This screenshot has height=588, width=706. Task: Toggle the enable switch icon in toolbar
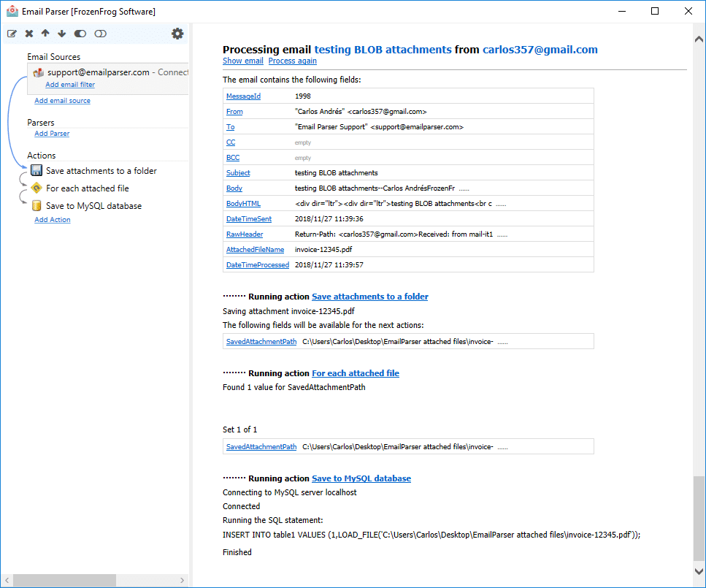(80, 34)
